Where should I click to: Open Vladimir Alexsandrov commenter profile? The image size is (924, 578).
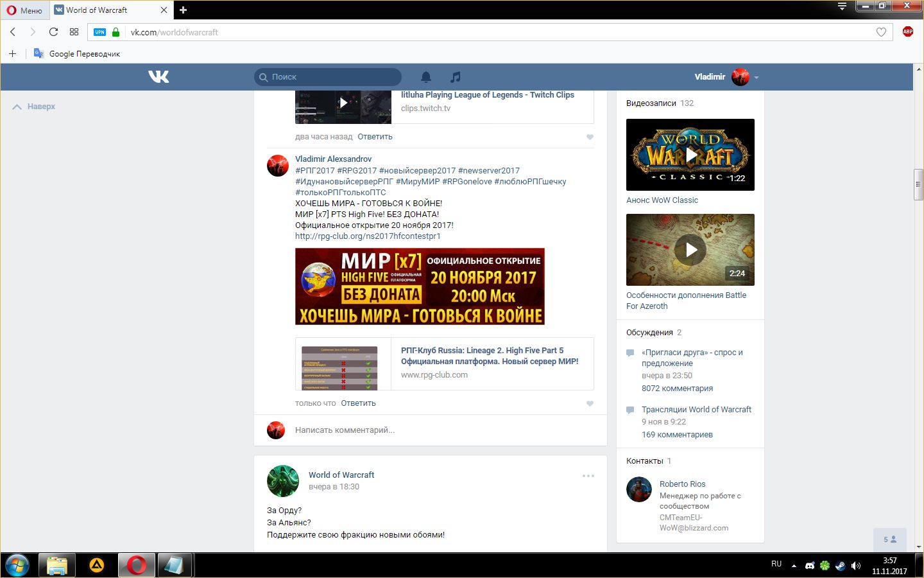pyautogui.click(x=333, y=159)
